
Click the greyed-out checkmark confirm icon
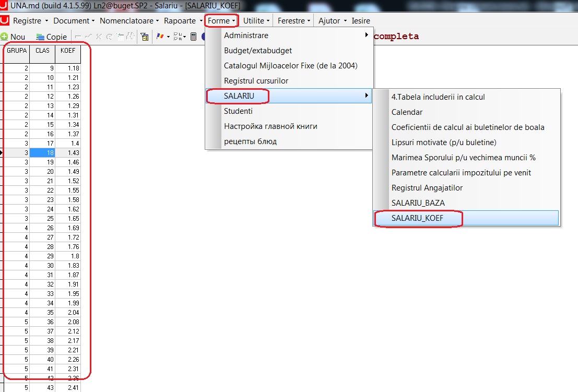(88, 37)
